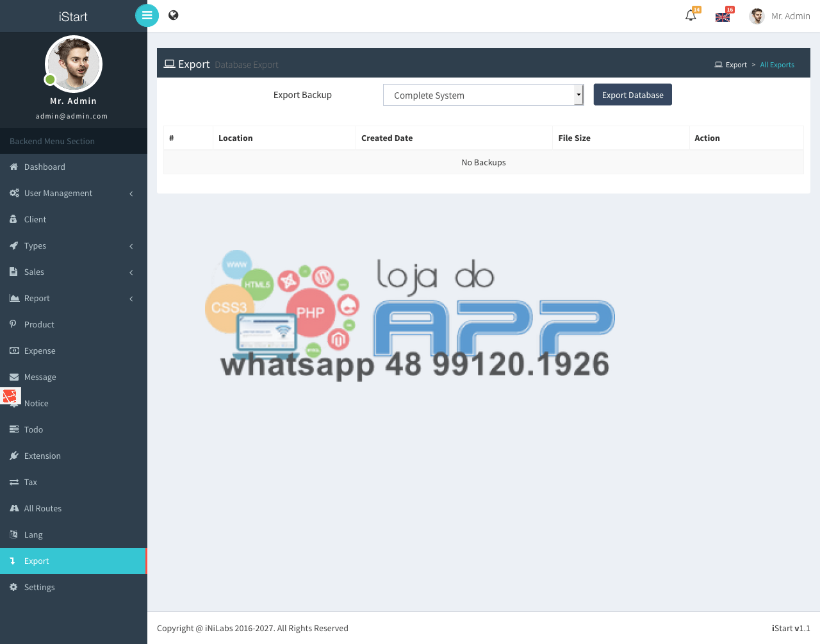The width and height of the screenshot is (820, 644).
Task: Open the Client menu item
Action: point(35,219)
